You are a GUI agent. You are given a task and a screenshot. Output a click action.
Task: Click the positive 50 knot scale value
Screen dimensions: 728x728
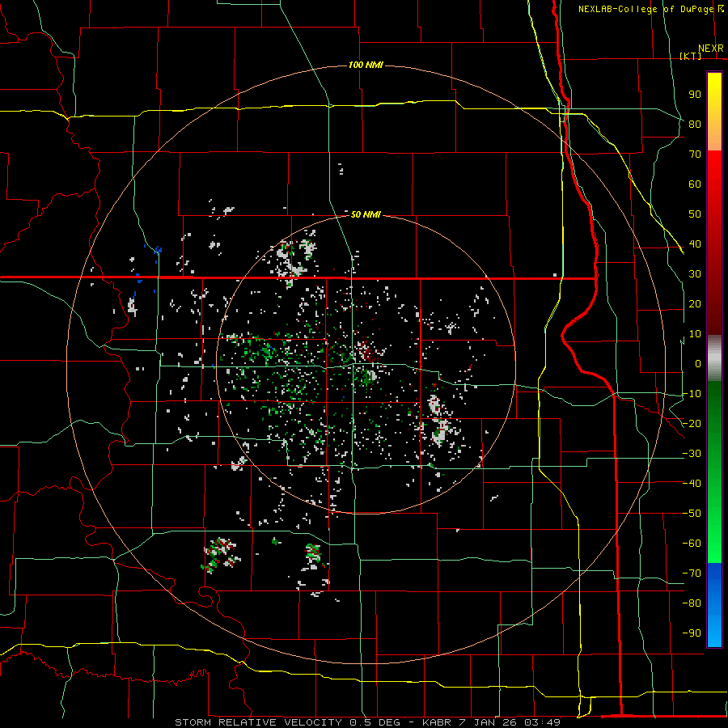695,214
